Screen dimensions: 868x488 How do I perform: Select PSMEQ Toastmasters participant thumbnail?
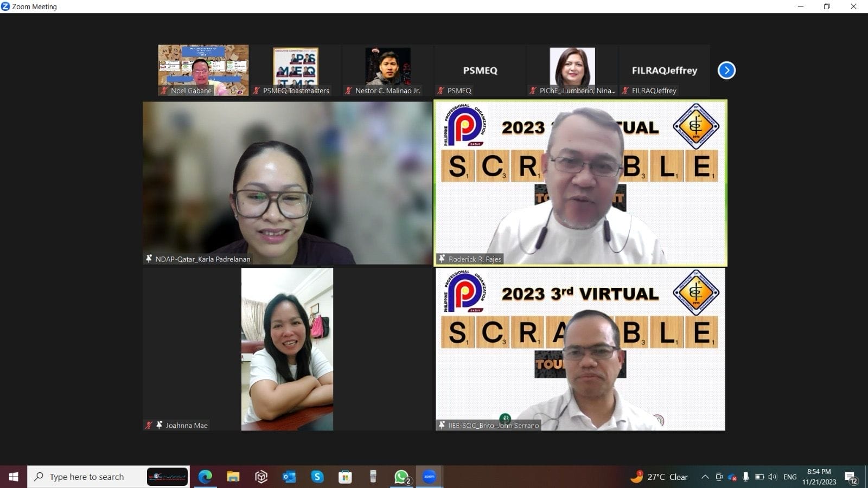(x=296, y=70)
